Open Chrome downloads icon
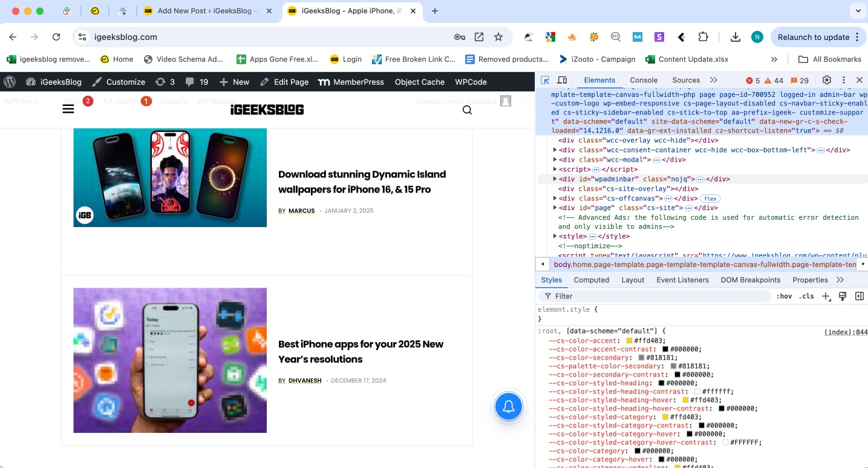868x468 pixels. pyautogui.click(x=735, y=37)
